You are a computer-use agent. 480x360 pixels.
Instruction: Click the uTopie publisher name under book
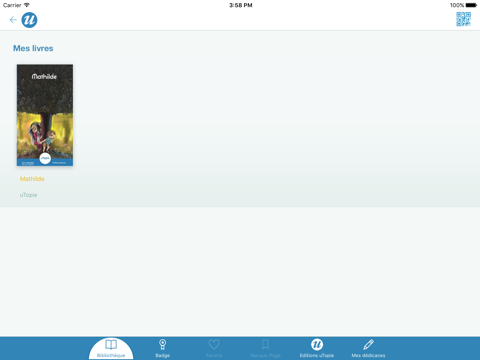28,195
